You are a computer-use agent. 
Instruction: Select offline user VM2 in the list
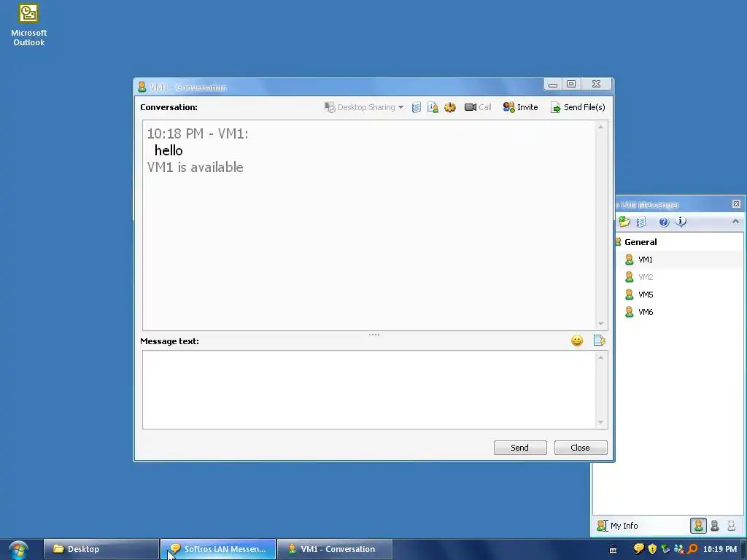pyautogui.click(x=646, y=277)
